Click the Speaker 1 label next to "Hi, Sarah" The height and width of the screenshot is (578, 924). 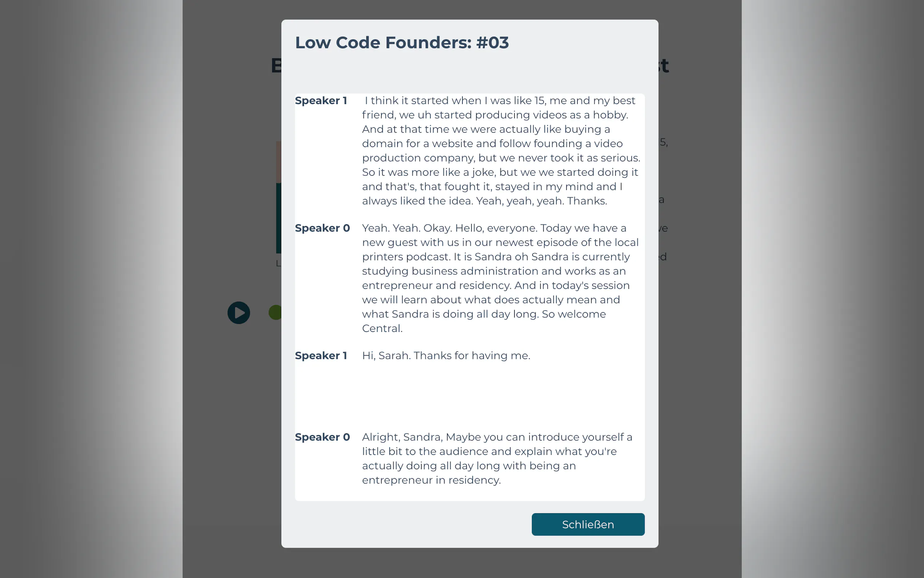pos(321,356)
